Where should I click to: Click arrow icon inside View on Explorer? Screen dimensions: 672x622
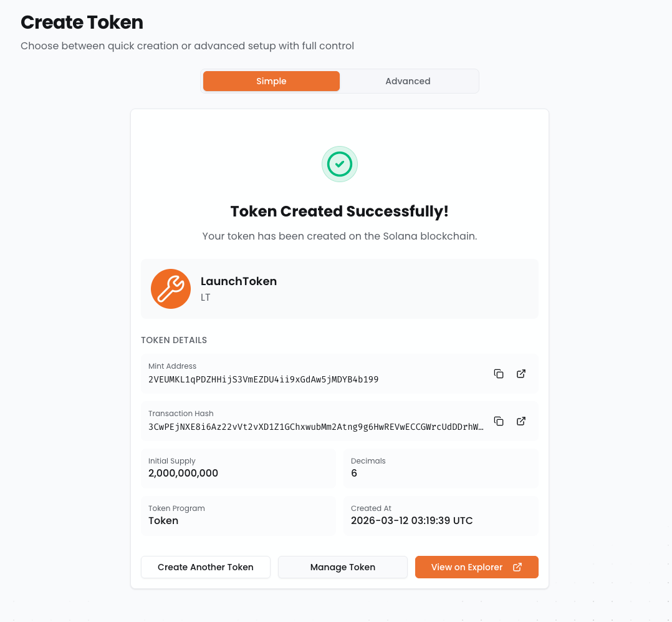(x=517, y=567)
